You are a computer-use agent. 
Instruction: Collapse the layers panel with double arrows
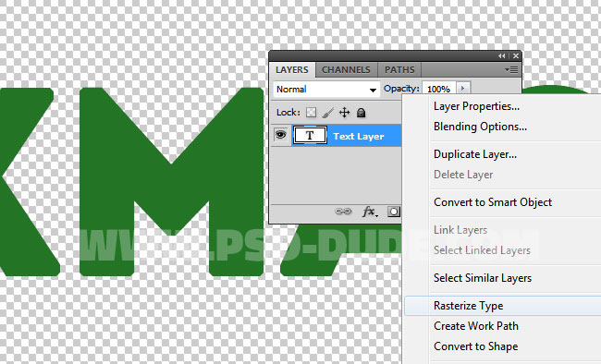502,56
